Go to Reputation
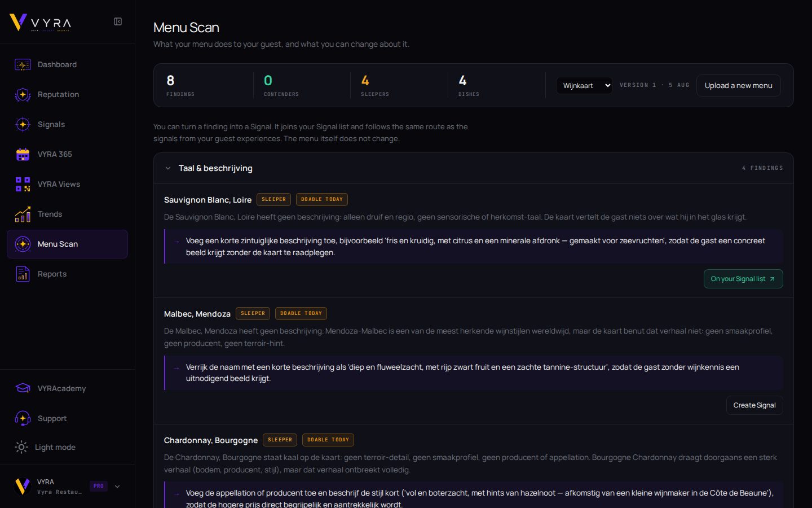The height and width of the screenshot is (508, 812). [67, 95]
